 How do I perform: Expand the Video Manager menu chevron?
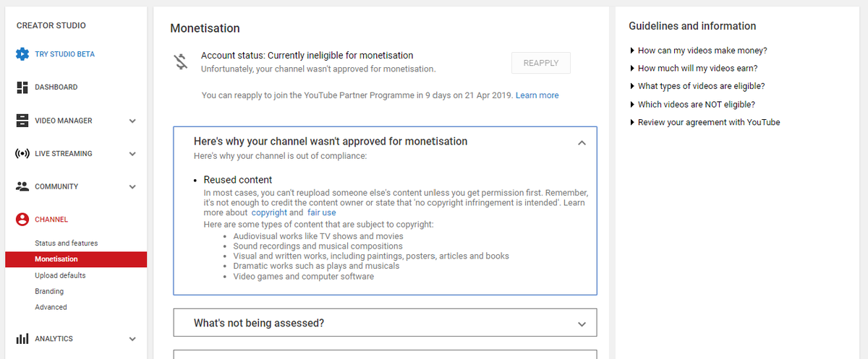pos(132,121)
